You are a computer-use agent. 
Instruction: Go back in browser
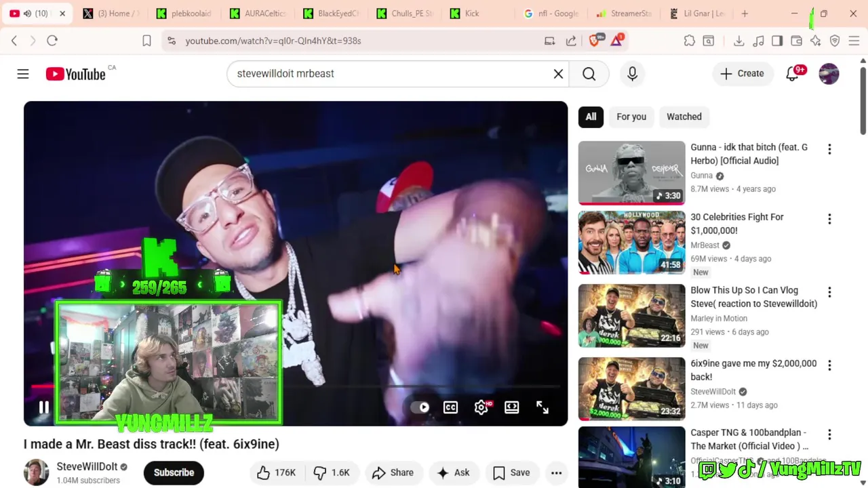14,41
